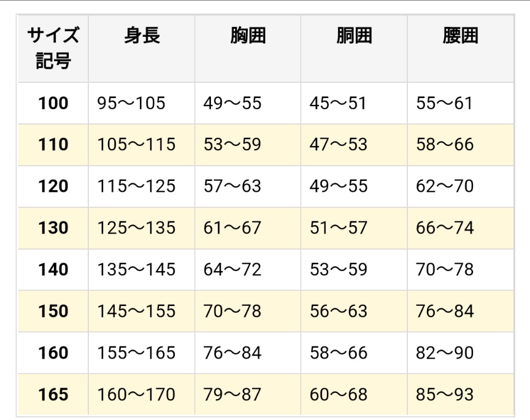The image size is (530, 420).
Task: Click the 胸囲 column header
Action: coord(248,36)
